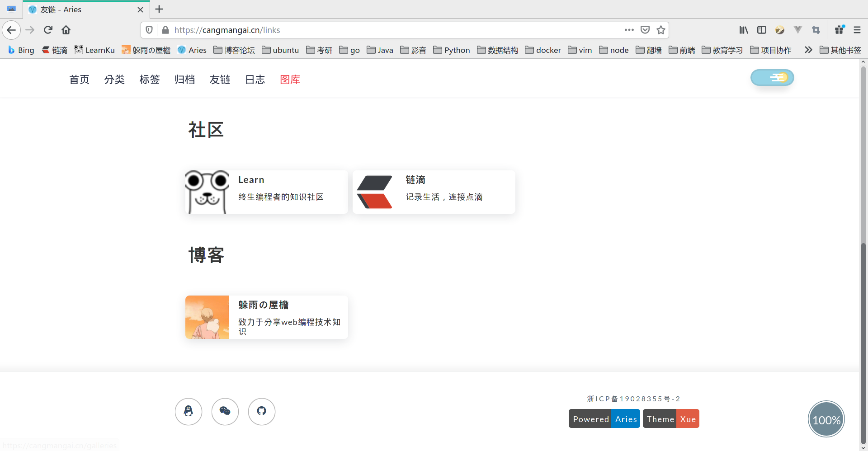This screenshot has width=868, height=451.
Task: Expand the 考研 bookmark folder
Action: click(x=319, y=50)
